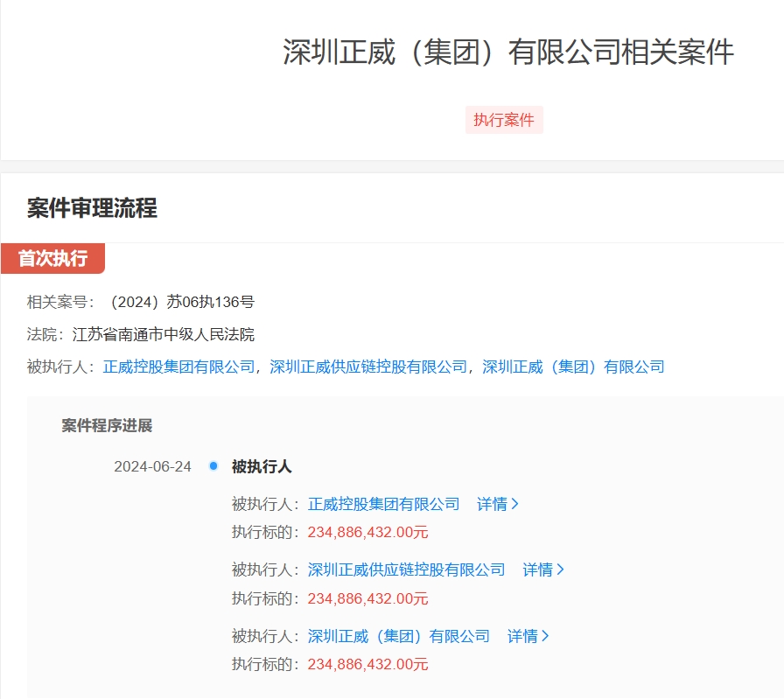Click the court name 江苏省南通市中级人民法院

(164, 334)
